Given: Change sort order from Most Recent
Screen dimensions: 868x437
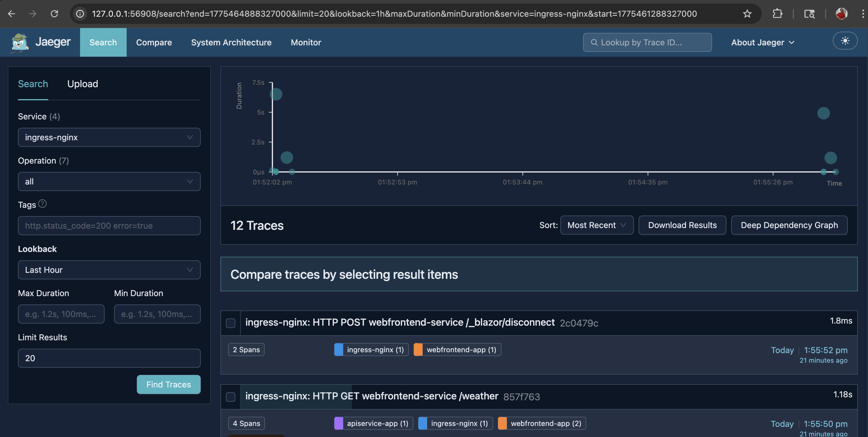Looking at the screenshot, I should (x=596, y=225).
